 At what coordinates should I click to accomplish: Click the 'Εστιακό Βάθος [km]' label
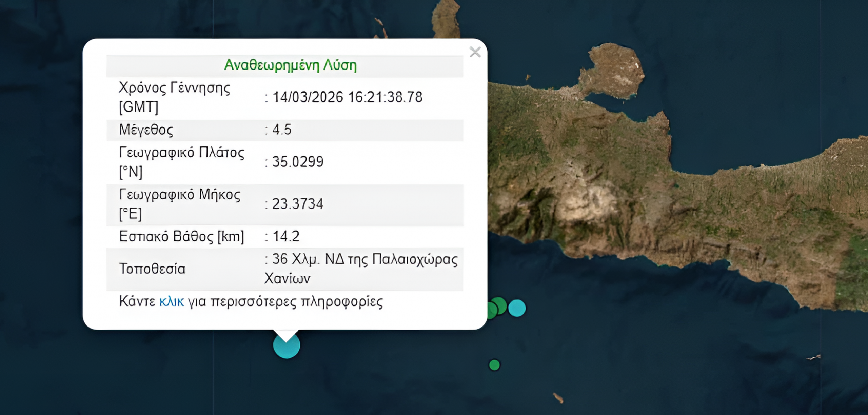pos(181,237)
